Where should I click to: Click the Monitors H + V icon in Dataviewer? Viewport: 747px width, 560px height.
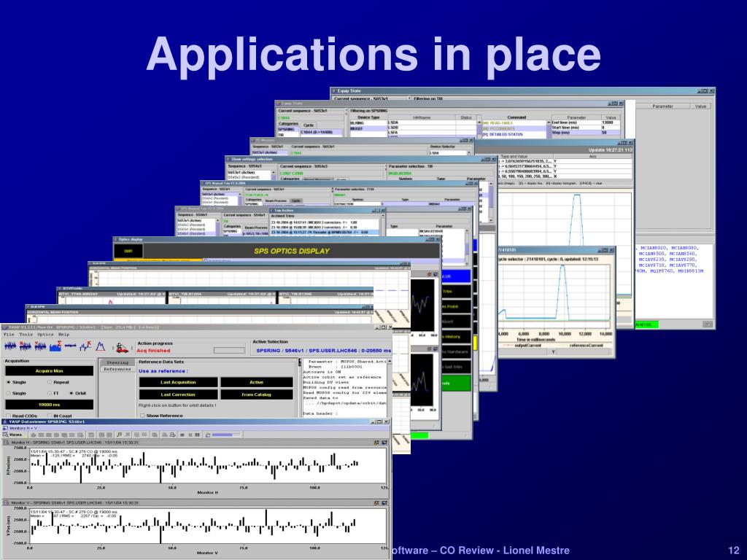pyautogui.click(x=5, y=428)
